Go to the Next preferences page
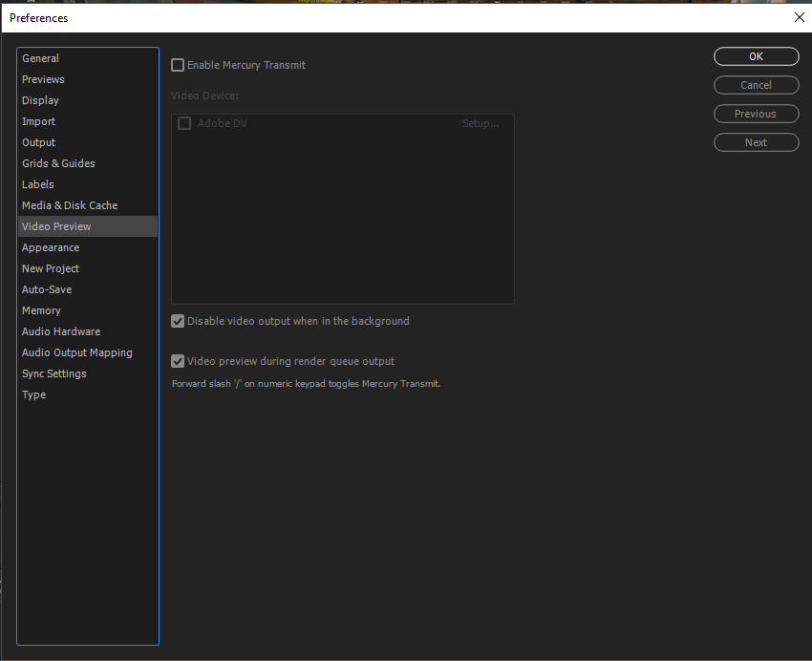812x661 pixels. 756,141
